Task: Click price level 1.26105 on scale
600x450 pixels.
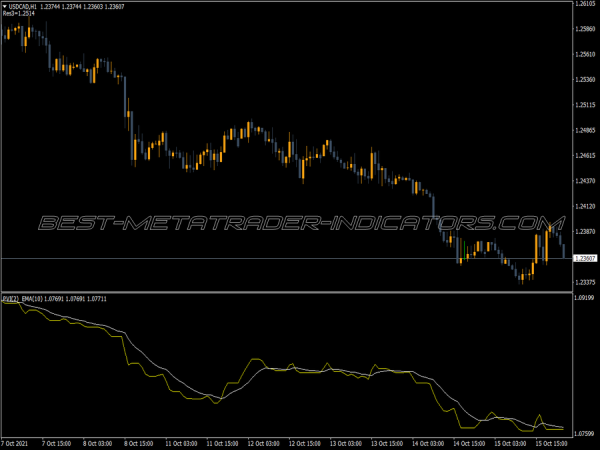Action: pos(585,3)
